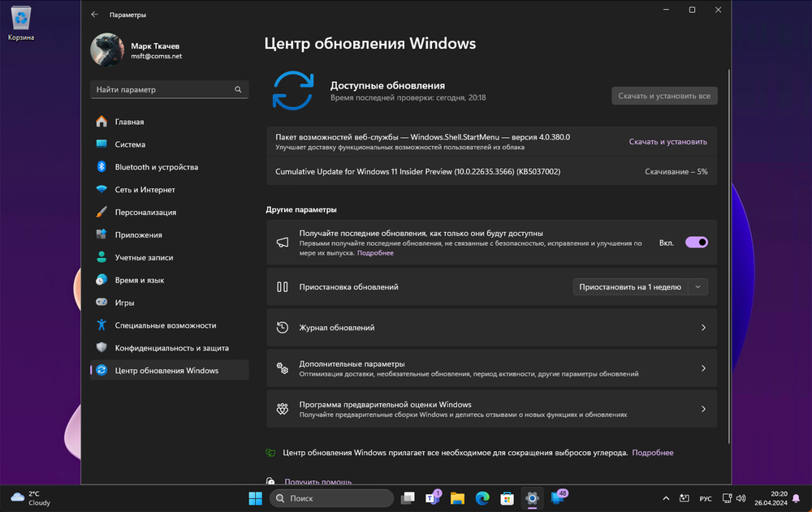Click the accessibility figure icon for Специальные возможности

tap(101, 325)
